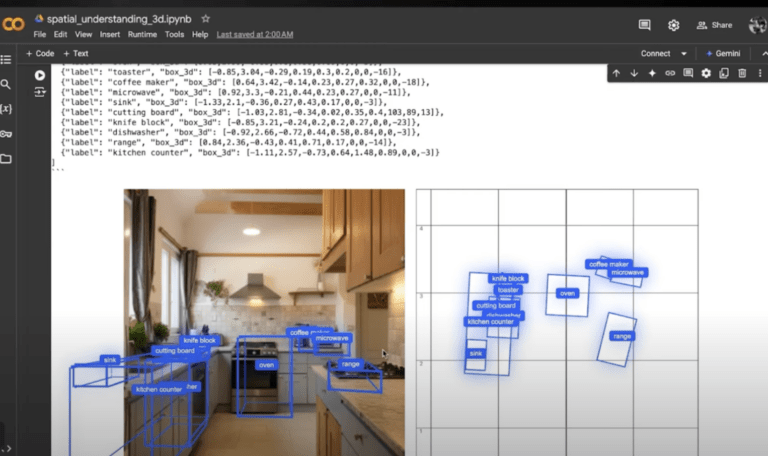
Task: Expand the Connect dropdown arrow
Action: click(x=684, y=53)
